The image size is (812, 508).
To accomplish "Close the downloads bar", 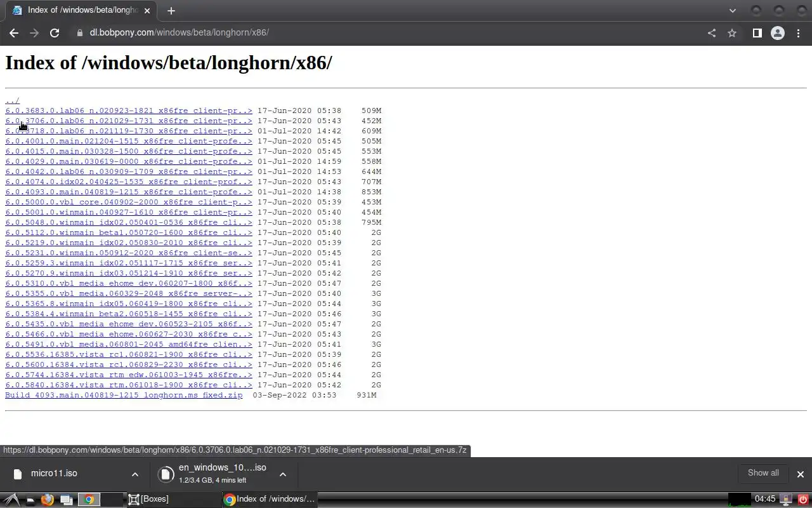I will pyautogui.click(x=800, y=474).
